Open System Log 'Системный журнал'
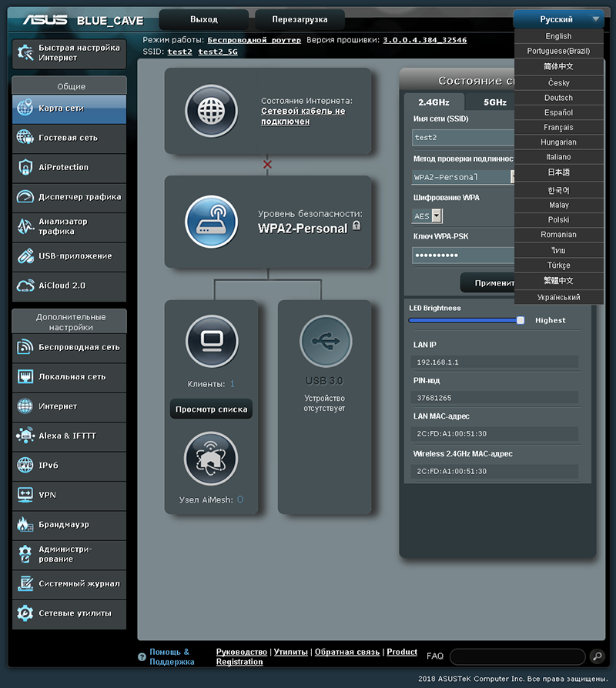 (69, 584)
